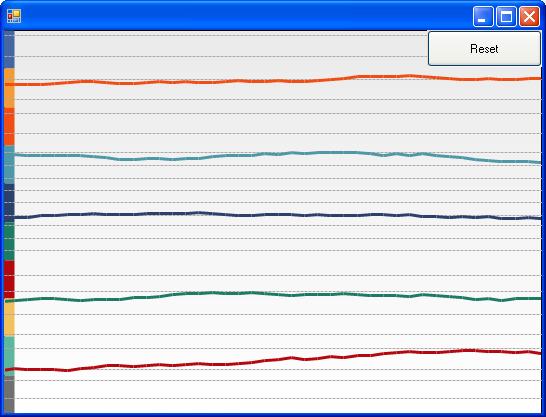
Task: Click the teal data line on chart
Action: point(273,154)
